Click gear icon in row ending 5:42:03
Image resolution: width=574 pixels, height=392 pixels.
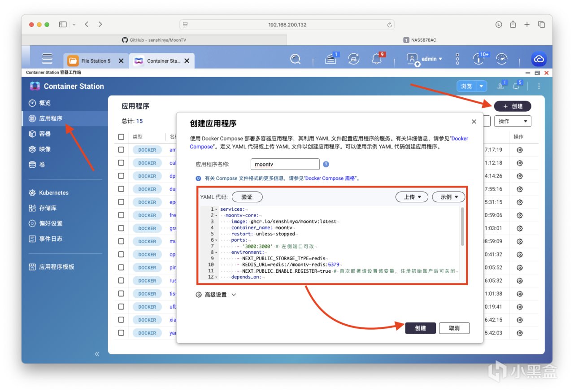[x=520, y=333]
